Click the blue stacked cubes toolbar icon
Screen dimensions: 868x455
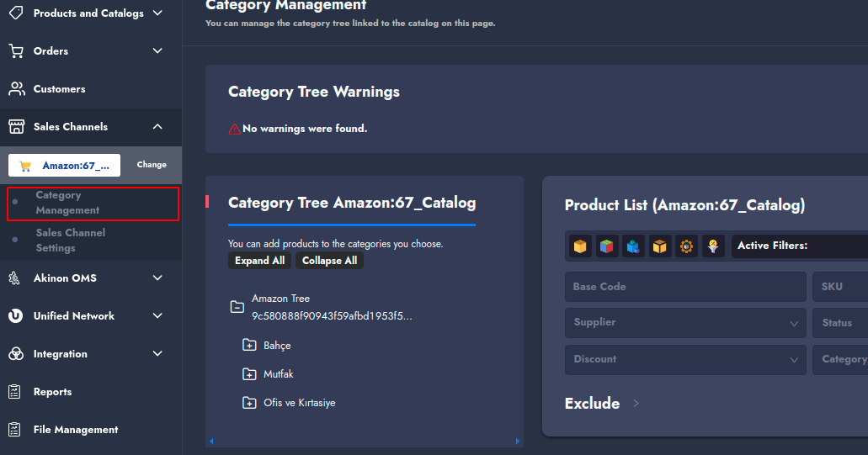pyautogui.click(x=634, y=246)
